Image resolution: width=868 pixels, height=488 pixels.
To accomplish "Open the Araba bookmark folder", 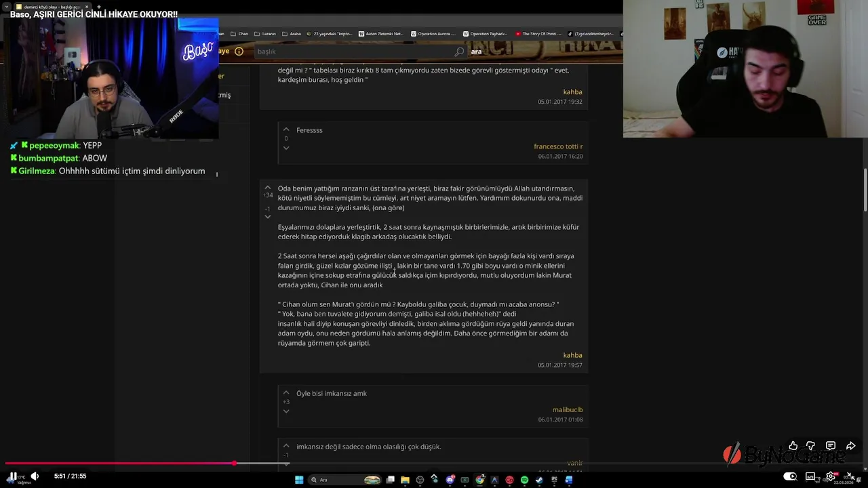I will click(x=291, y=34).
